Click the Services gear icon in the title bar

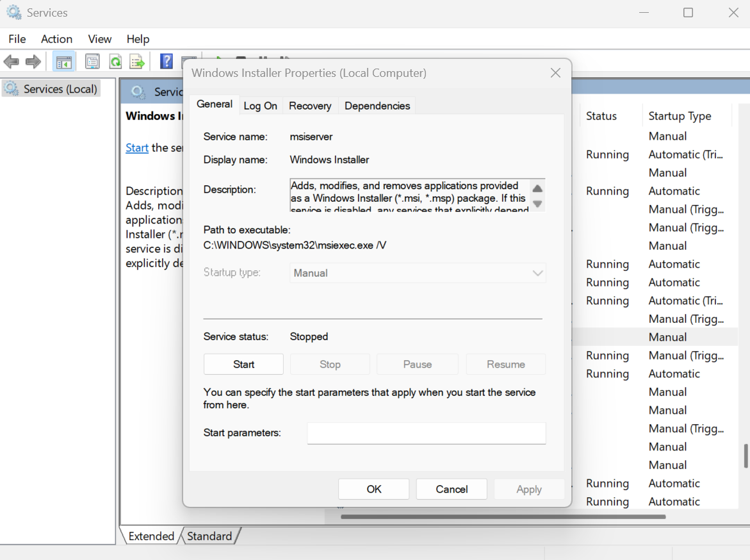14,12
